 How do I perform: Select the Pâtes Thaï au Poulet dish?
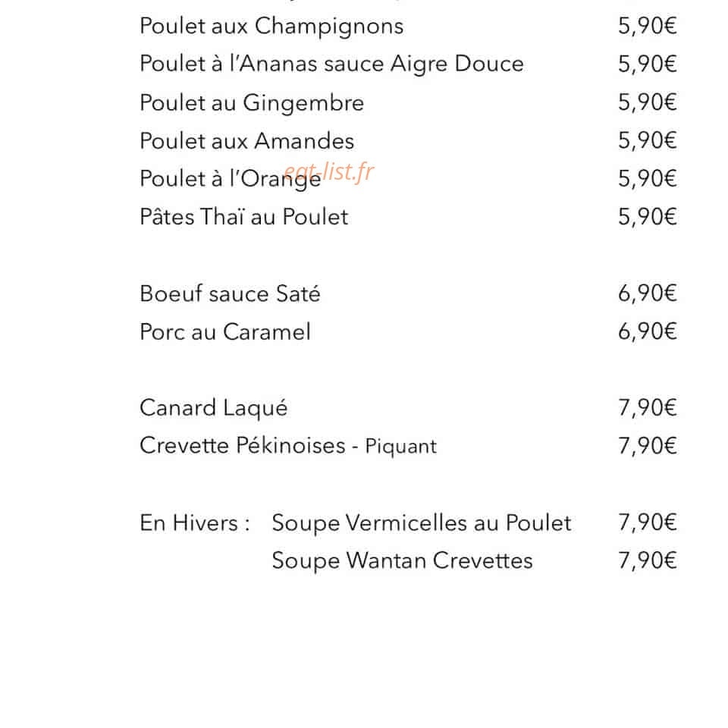(243, 217)
